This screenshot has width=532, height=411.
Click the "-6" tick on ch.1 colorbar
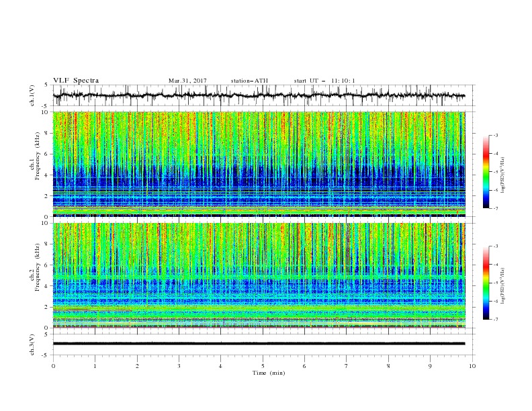click(495, 190)
